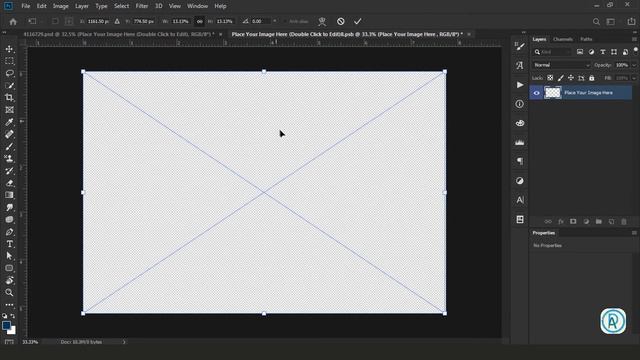Cancel the transform with the circle-slash icon
Viewport: 640px width, 360px height.
click(x=340, y=21)
